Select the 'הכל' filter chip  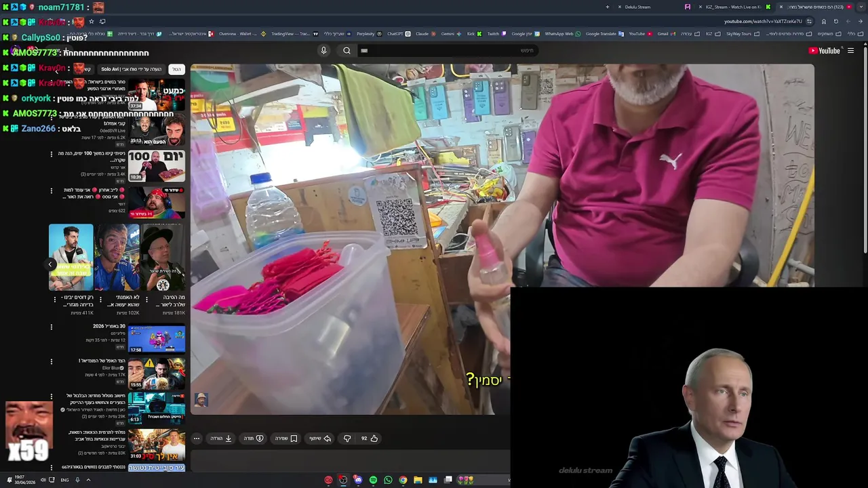coord(176,69)
